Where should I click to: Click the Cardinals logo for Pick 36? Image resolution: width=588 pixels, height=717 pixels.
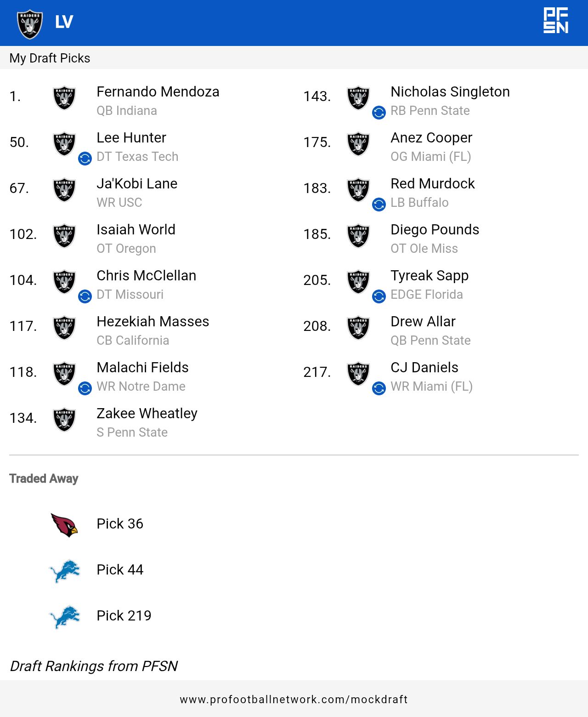(64, 524)
